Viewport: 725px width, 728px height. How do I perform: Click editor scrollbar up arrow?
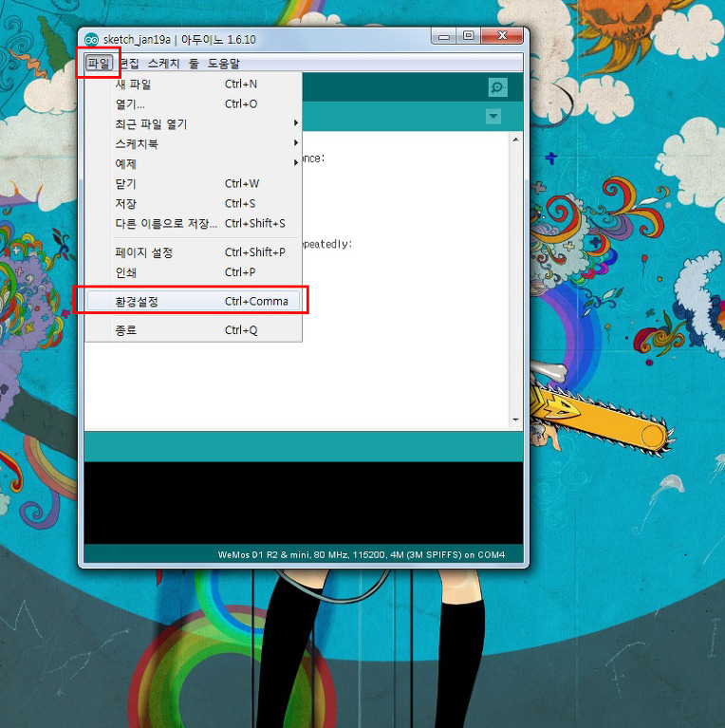coord(515,140)
